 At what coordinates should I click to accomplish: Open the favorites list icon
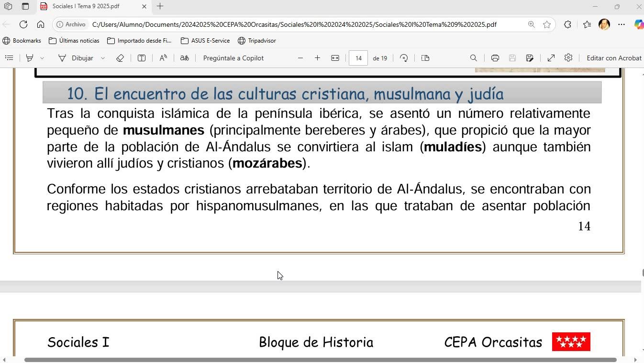click(x=587, y=24)
